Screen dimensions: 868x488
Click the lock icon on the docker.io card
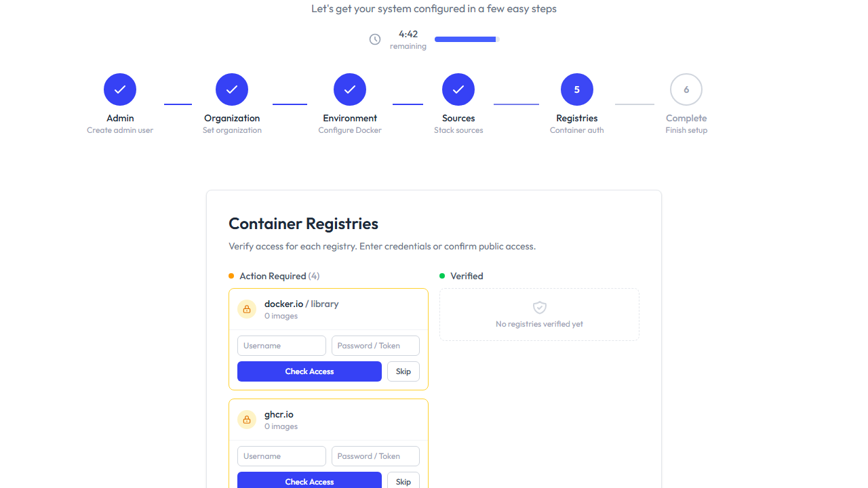tap(247, 309)
